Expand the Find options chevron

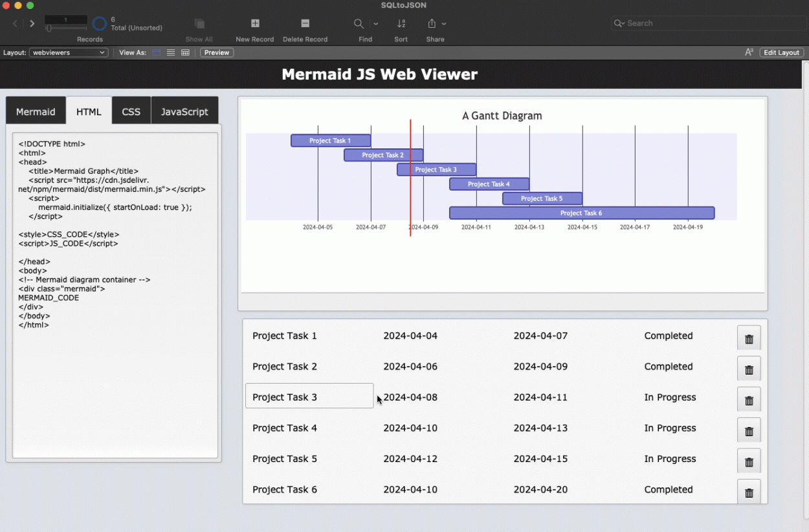[375, 23]
